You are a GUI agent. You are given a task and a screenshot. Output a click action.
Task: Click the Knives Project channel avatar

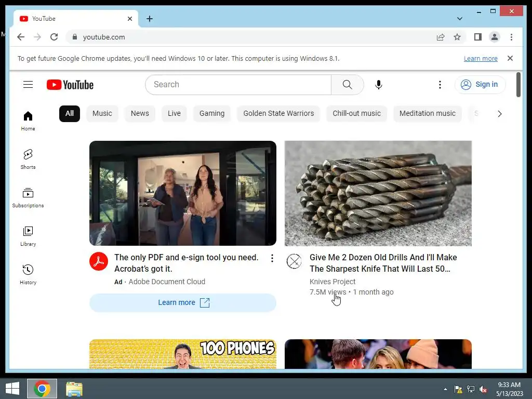pyautogui.click(x=294, y=261)
